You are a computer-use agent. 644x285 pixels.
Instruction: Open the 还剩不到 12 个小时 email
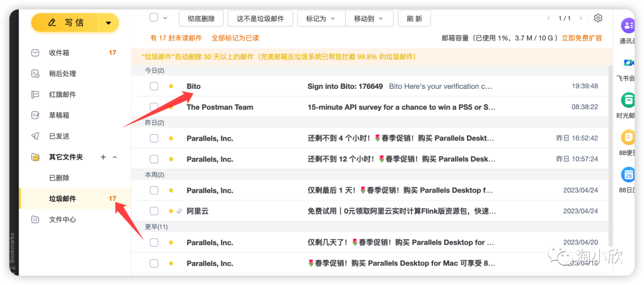(x=401, y=159)
